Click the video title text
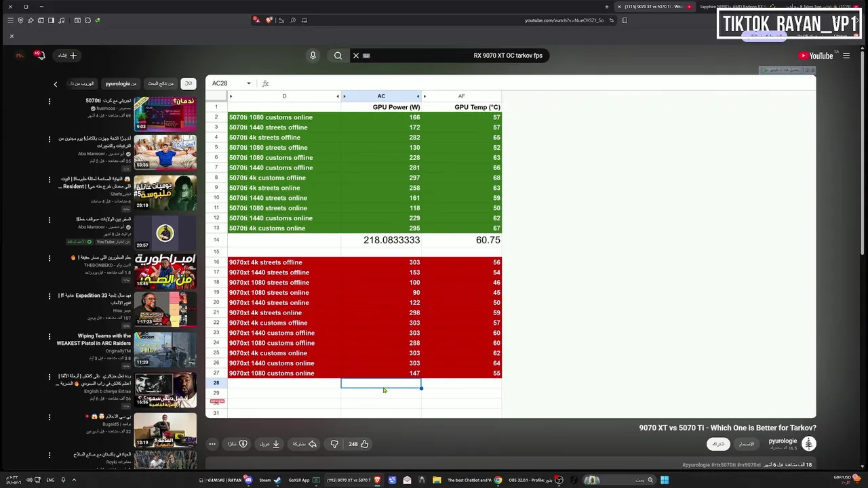The image size is (868, 488). tap(728, 428)
